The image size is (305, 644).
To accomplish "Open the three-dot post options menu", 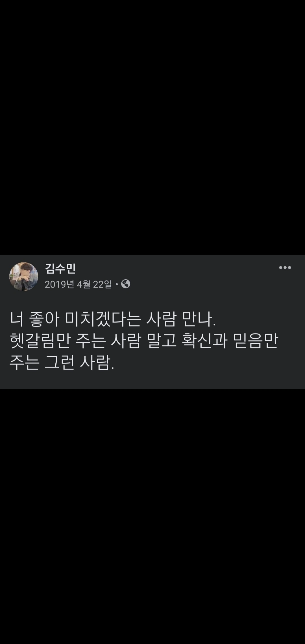I will pos(285,267).
